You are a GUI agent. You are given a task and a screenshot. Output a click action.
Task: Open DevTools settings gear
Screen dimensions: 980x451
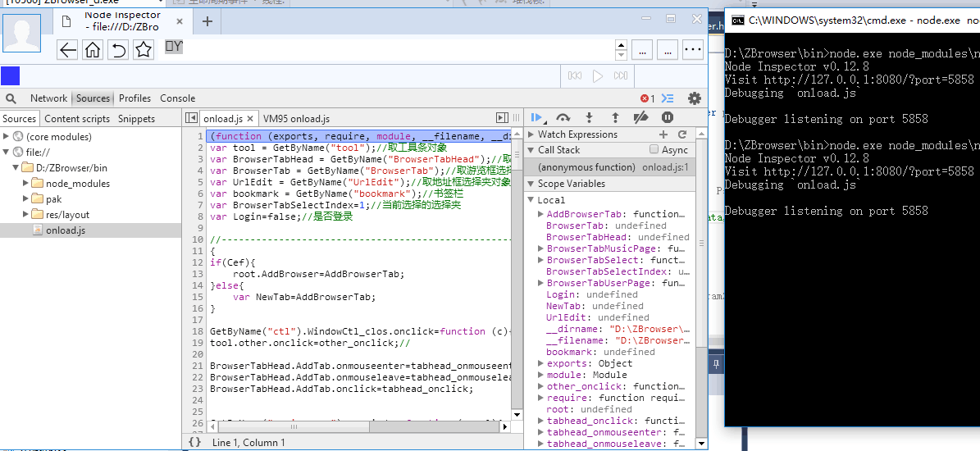click(x=694, y=98)
